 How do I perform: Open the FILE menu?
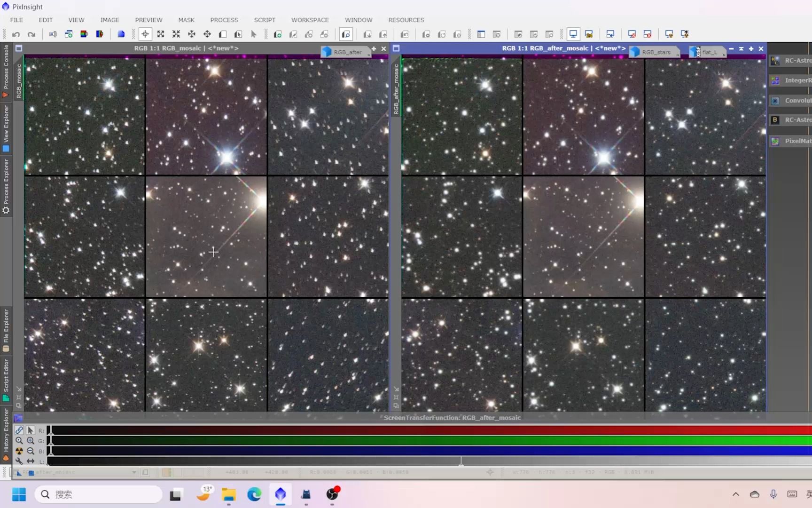pos(16,20)
